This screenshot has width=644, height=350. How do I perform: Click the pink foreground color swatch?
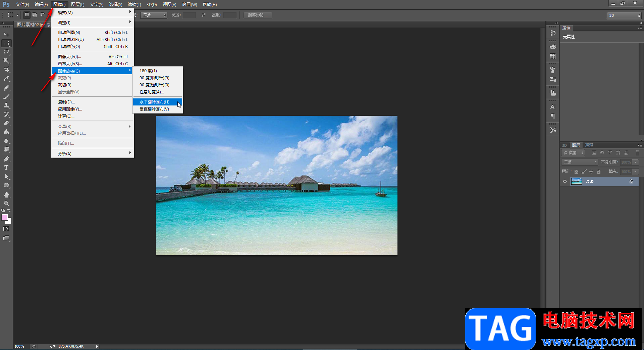point(5,217)
